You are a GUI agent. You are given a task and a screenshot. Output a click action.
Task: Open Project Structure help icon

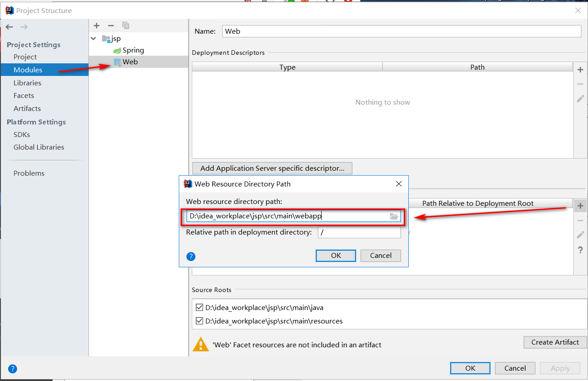(13, 369)
